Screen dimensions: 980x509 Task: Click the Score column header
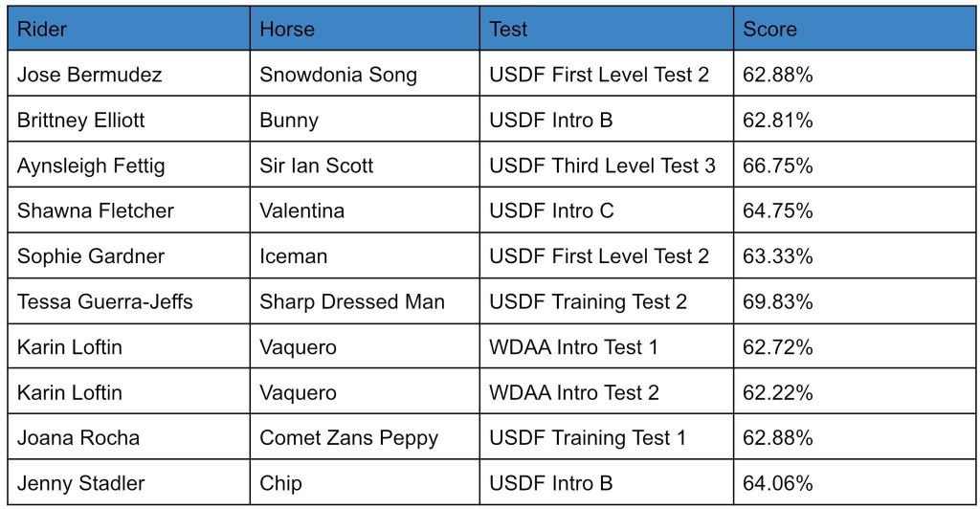pyautogui.click(x=855, y=29)
